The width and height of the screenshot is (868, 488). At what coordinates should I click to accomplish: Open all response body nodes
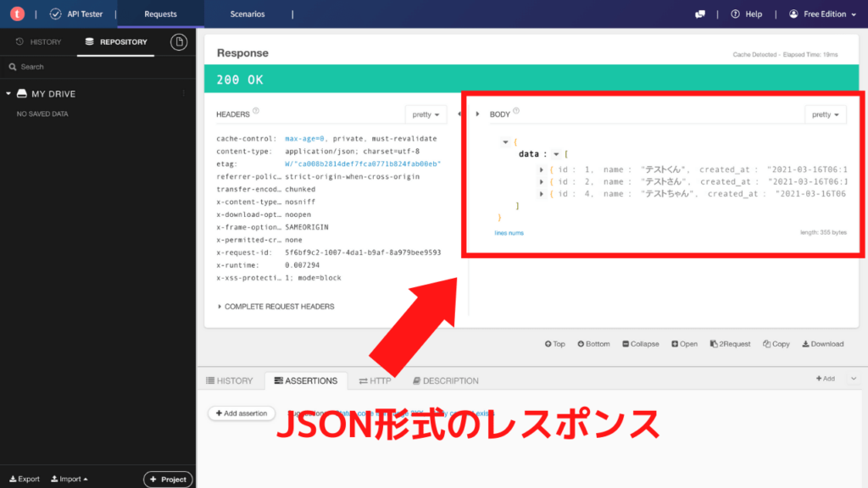point(684,344)
